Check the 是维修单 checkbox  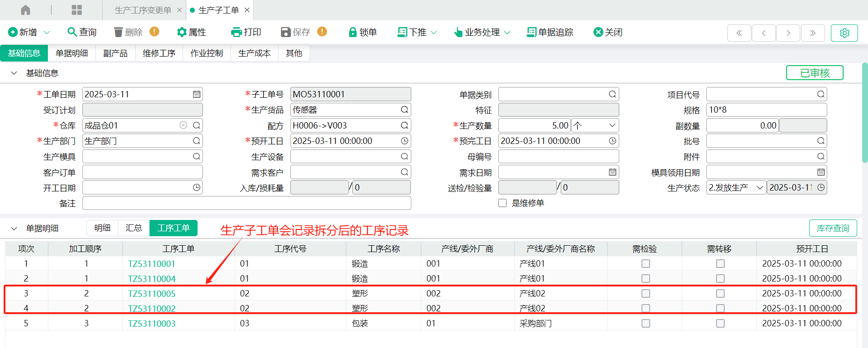502,203
